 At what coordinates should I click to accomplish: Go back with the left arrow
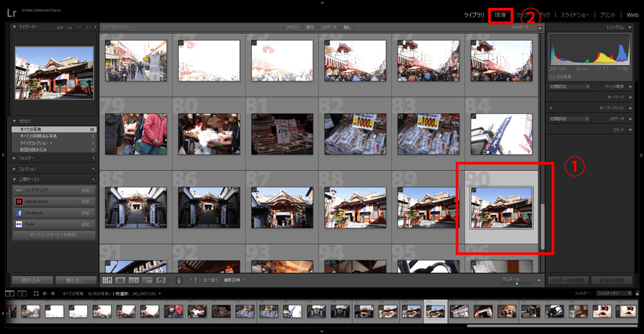pos(45,293)
